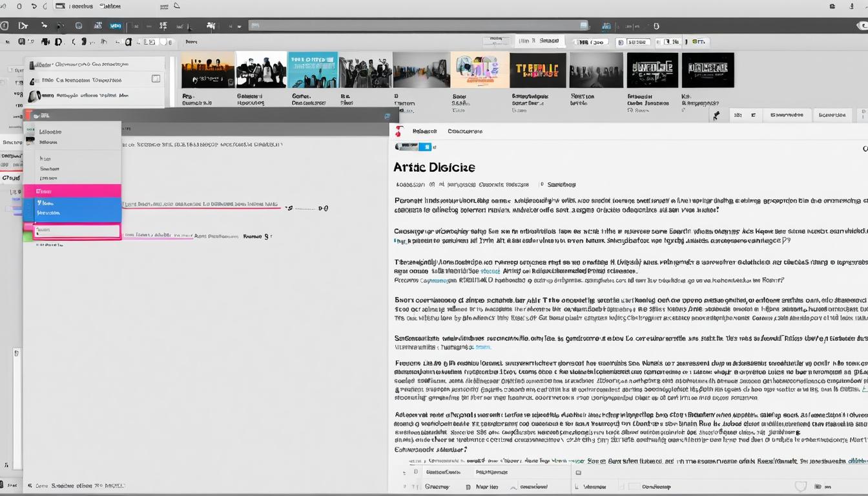
Task: Click the circle icon at the dark toolbar's left end
Action: click(4, 26)
